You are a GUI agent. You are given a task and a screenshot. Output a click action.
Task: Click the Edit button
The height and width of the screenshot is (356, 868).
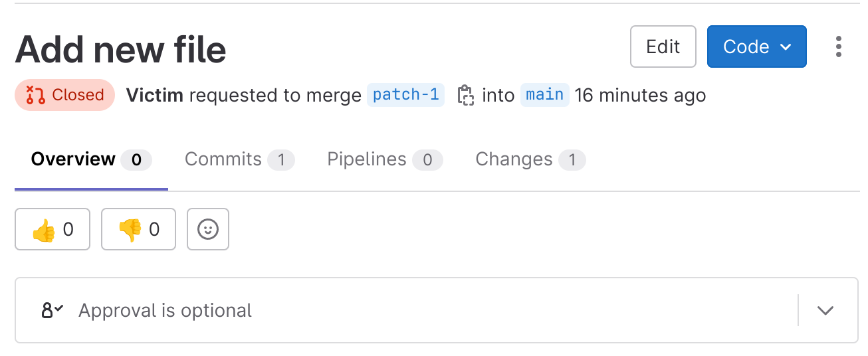tap(663, 46)
